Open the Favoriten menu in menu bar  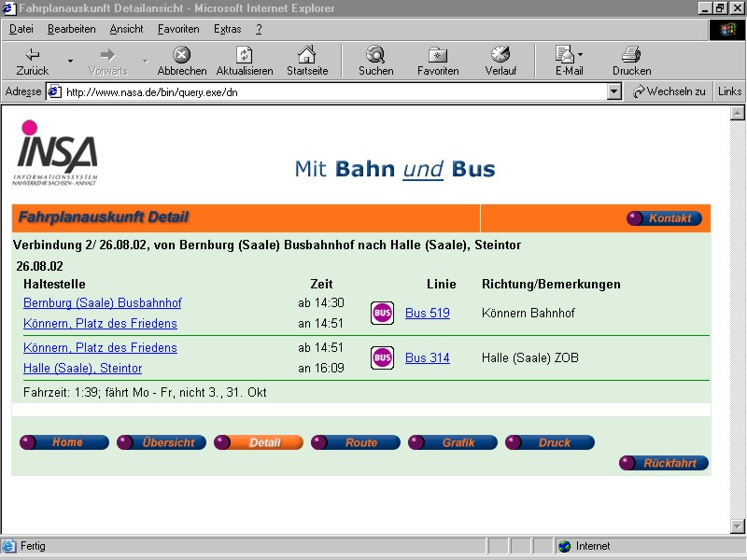(178, 29)
